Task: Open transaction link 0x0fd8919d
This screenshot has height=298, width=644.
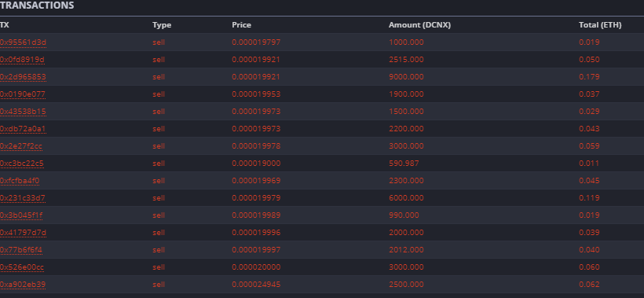Action: [22, 60]
